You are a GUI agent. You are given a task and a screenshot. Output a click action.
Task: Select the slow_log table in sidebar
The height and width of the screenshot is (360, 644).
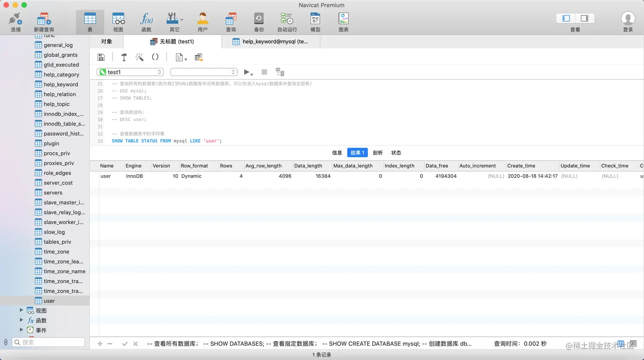54,232
